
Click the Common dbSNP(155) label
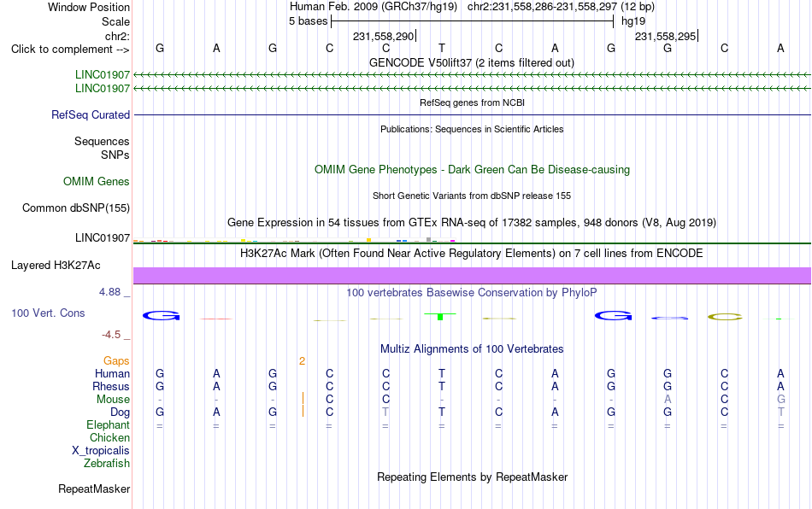76,208
